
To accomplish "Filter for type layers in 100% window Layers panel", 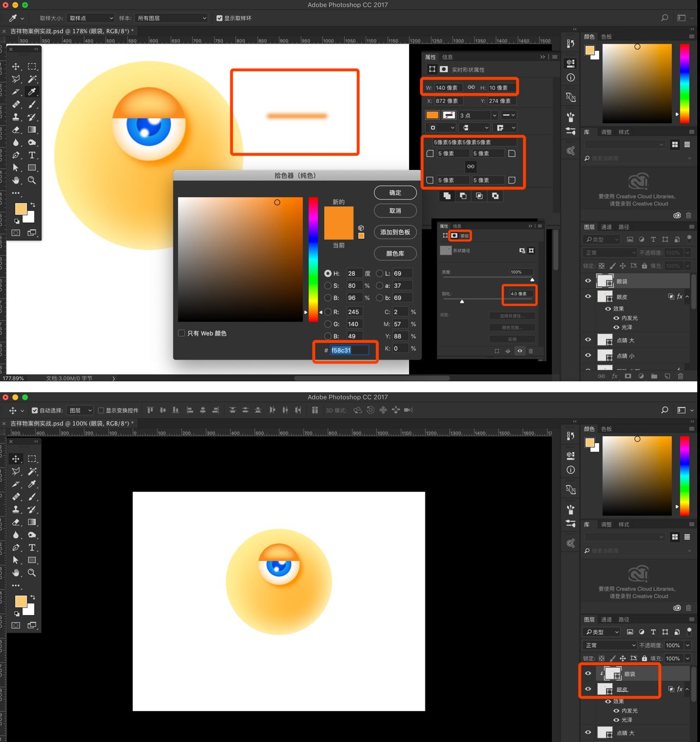I will click(653, 632).
